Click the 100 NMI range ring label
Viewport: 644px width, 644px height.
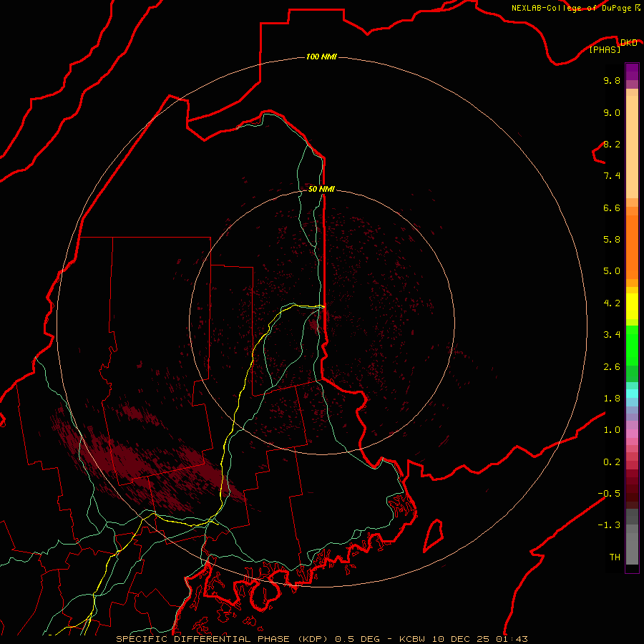tap(321, 57)
